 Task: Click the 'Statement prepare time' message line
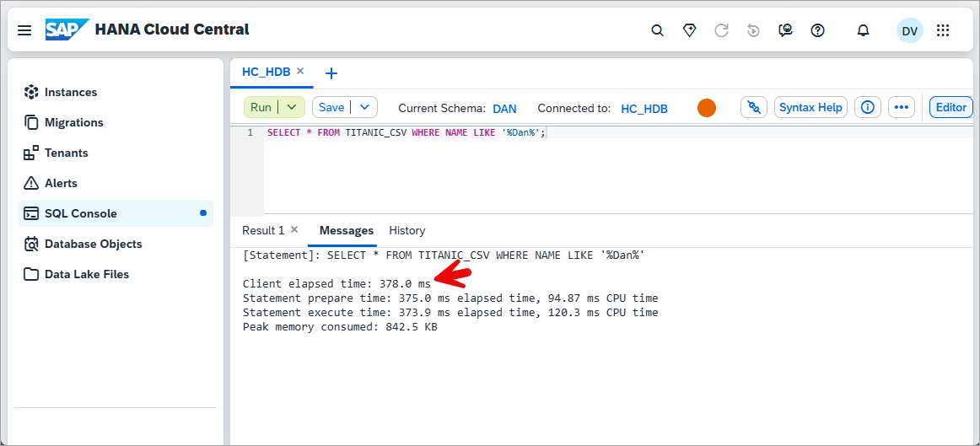pyautogui.click(x=450, y=298)
